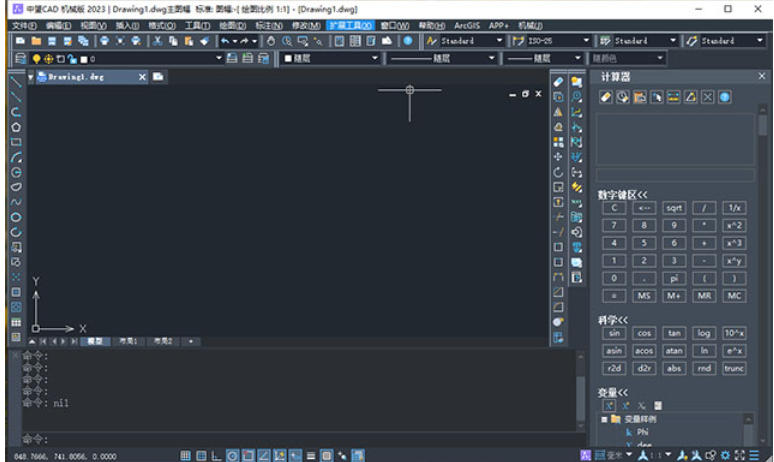Open the layer 0 dropdown list

pyautogui.click(x=219, y=59)
